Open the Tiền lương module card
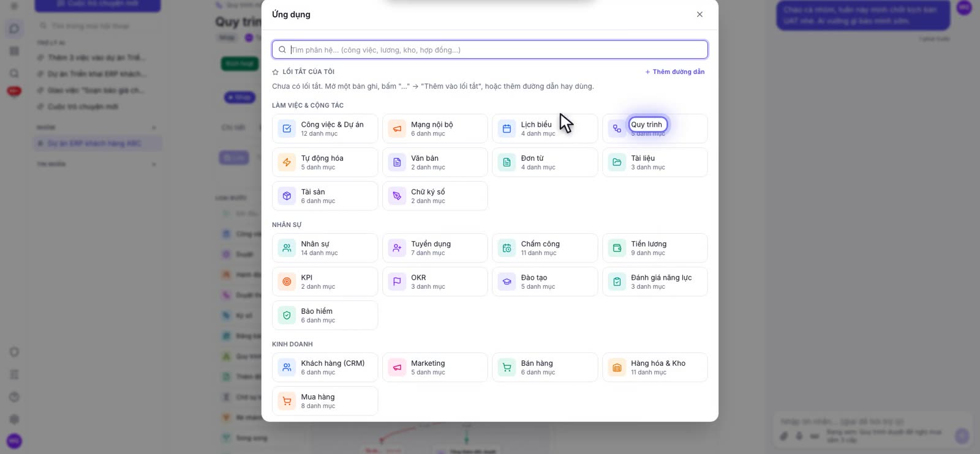The height and width of the screenshot is (454, 980). 655,248
